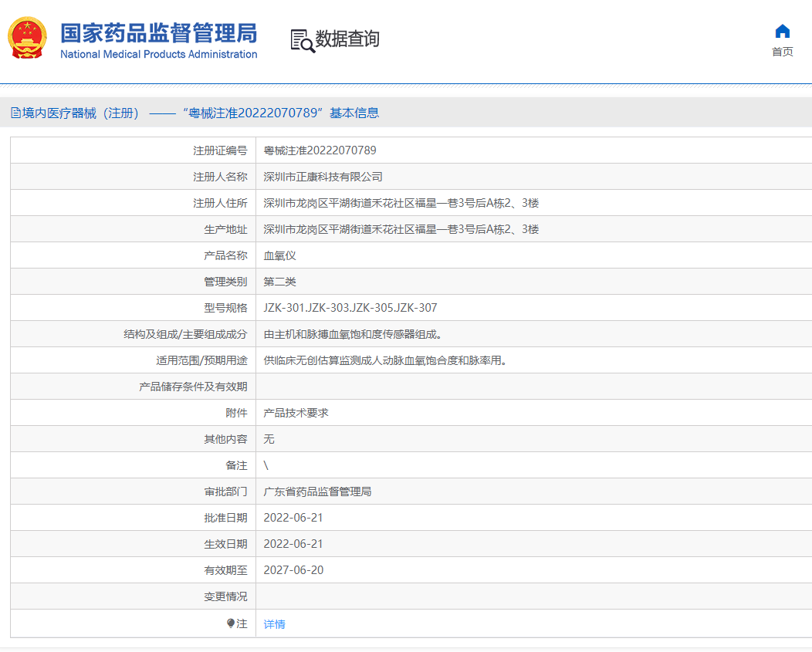Image resolution: width=812 pixels, height=652 pixels.
Task: Click the 首页 label
Action: click(x=782, y=52)
